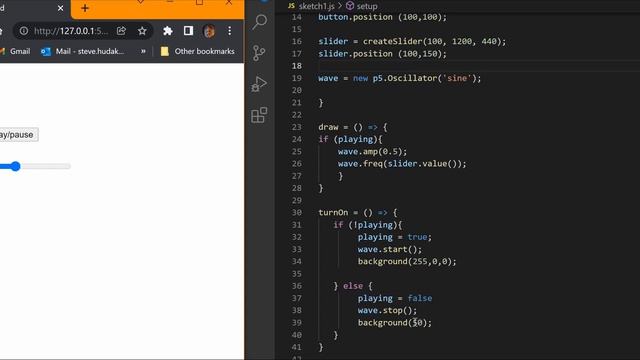Image resolution: width=640 pixels, height=360 pixels.
Task: Open new browser tab
Action: [85, 8]
